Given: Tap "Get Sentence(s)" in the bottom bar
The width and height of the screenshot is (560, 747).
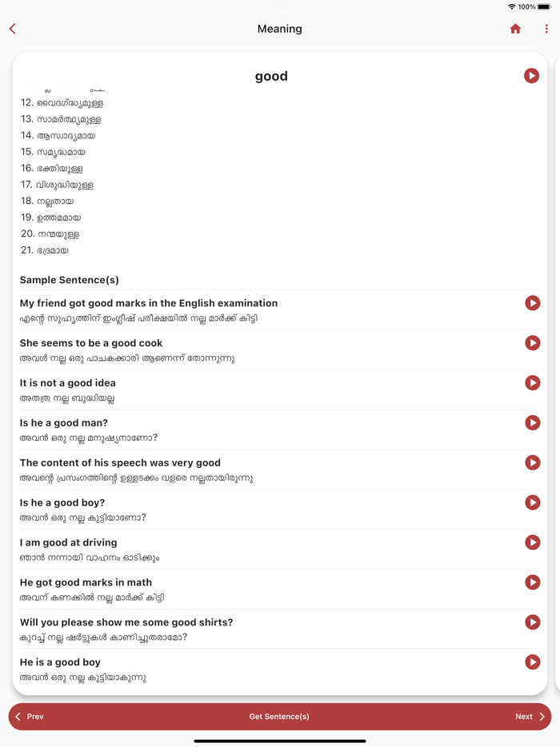Looking at the screenshot, I should coord(279,716).
